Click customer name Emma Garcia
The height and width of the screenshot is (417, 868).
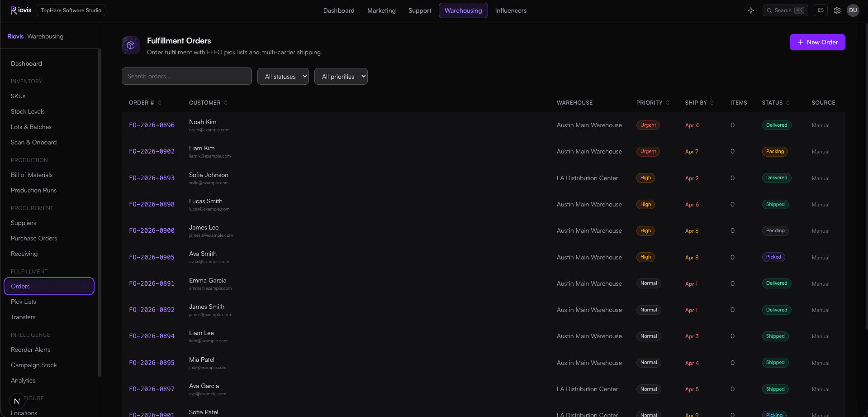[x=208, y=281]
